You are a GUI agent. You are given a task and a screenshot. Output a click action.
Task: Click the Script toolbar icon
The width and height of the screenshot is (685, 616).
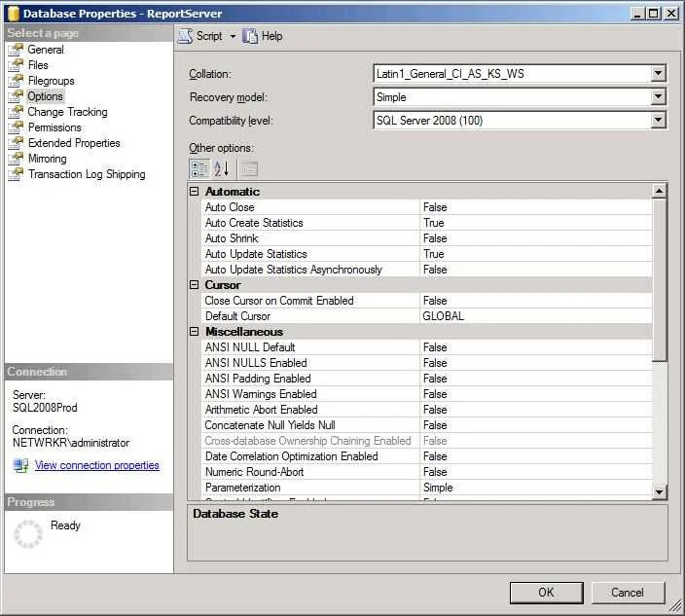click(185, 36)
